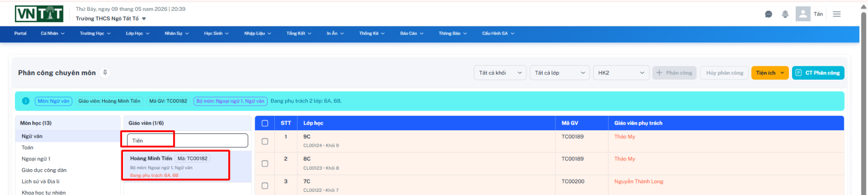Expand the Trường Học menu

point(95,34)
